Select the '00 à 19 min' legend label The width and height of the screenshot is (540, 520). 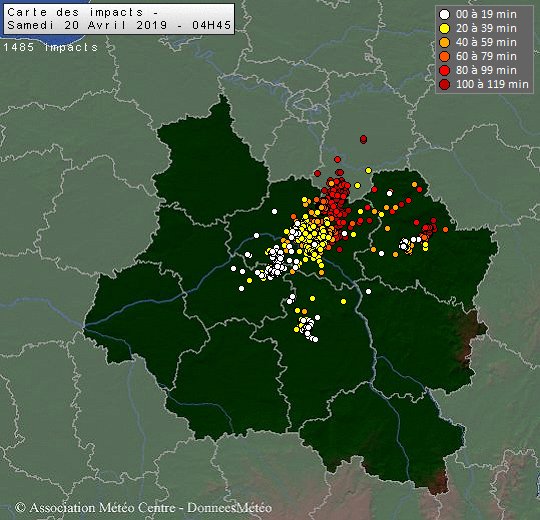click(486, 14)
